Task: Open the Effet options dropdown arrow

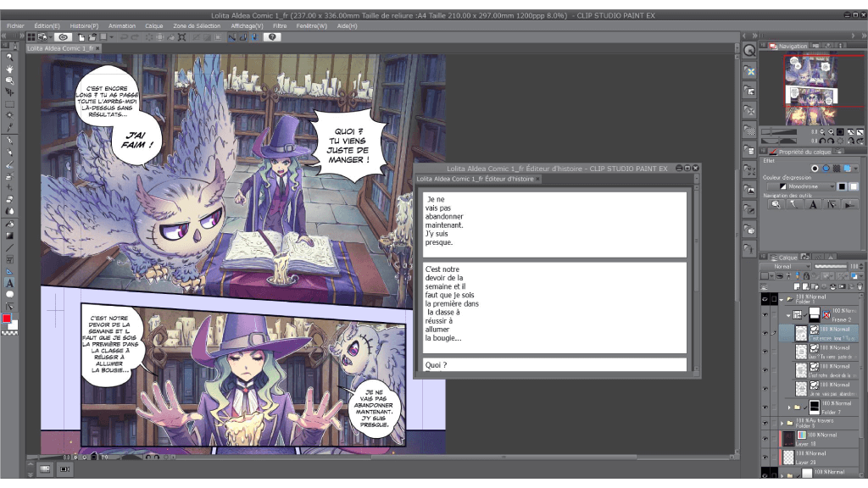Action: coord(856,169)
